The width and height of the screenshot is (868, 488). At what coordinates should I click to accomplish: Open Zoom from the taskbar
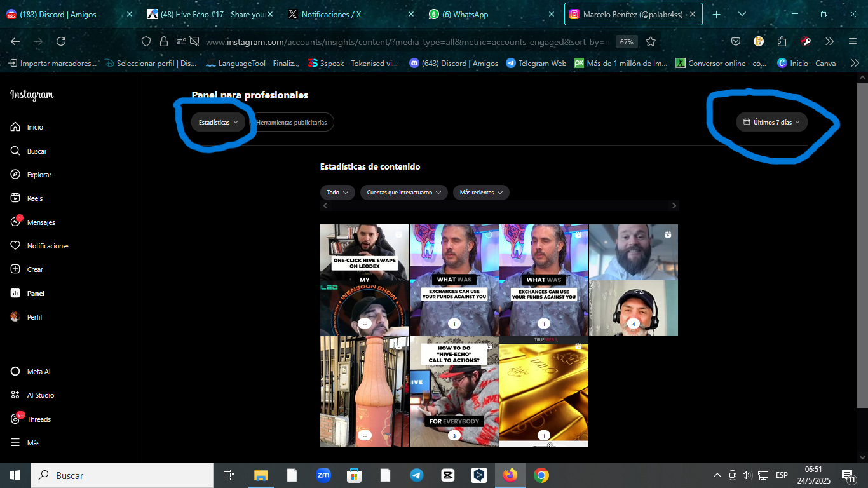(x=323, y=475)
